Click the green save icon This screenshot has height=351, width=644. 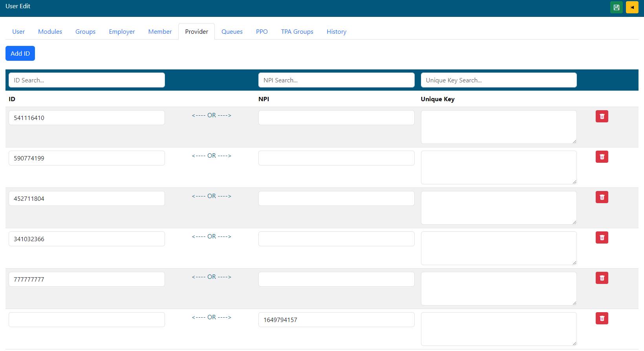click(616, 7)
